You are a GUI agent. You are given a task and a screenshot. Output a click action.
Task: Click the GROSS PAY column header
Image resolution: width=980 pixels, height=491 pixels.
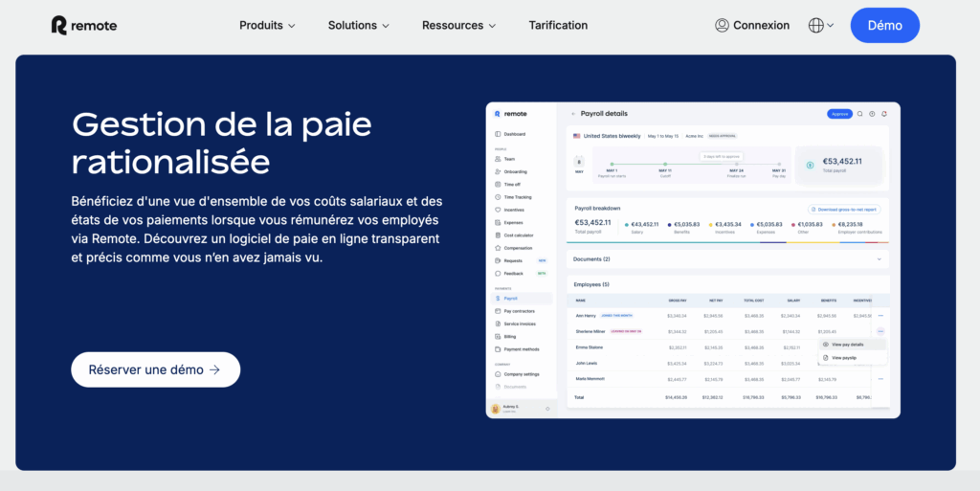pos(678,301)
